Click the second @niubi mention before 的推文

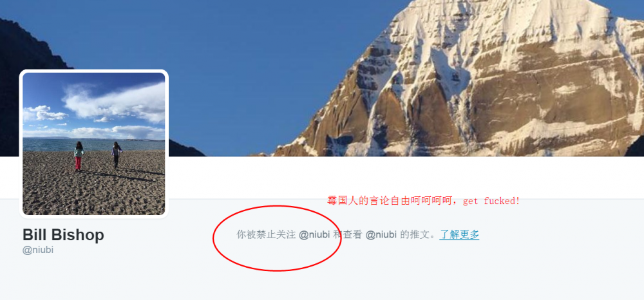click(381, 235)
